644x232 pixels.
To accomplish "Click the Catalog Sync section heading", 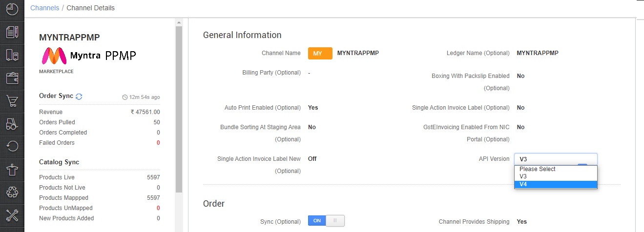I will click(59, 162).
